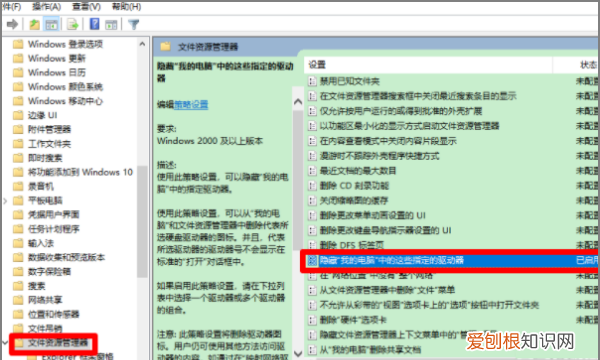
Task: Go up one level with folder arrow icon
Action: coord(34,24)
